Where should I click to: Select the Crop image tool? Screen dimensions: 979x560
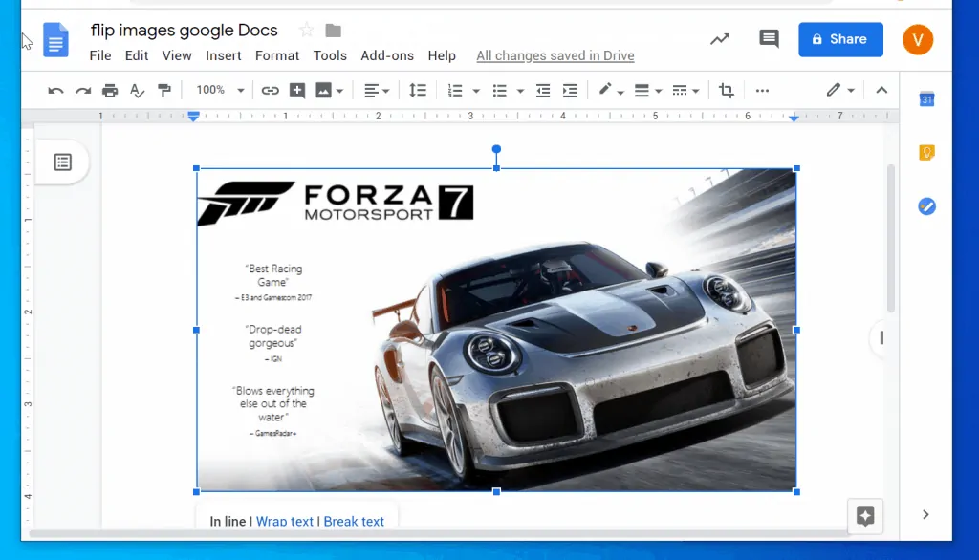pyautogui.click(x=727, y=91)
